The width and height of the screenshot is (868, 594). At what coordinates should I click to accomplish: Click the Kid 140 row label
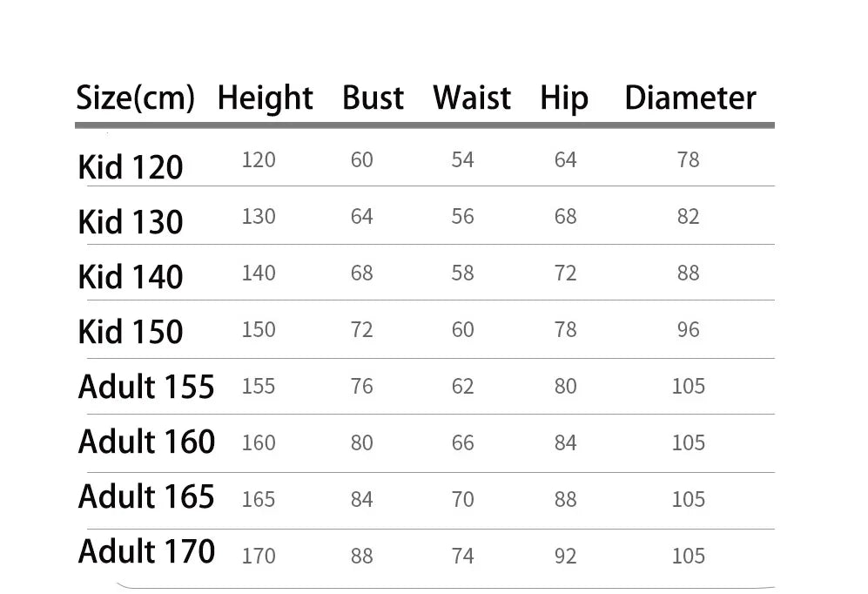[x=131, y=277]
